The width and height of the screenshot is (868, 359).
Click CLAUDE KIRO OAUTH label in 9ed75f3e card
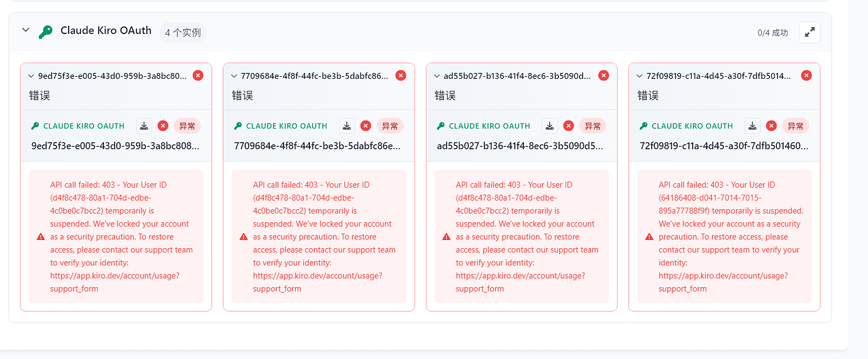click(x=84, y=126)
